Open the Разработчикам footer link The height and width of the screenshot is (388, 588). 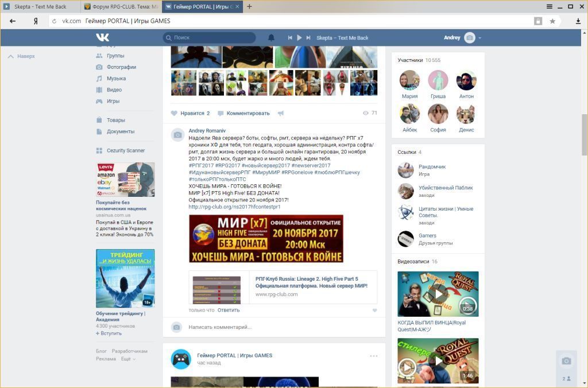(x=129, y=351)
